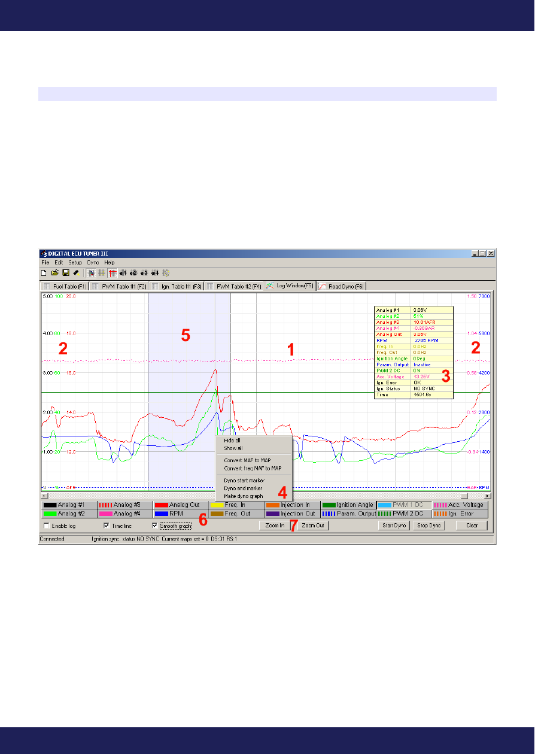Click the Save floppy disk icon
This screenshot has height=756, width=535.
coord(65,272)
